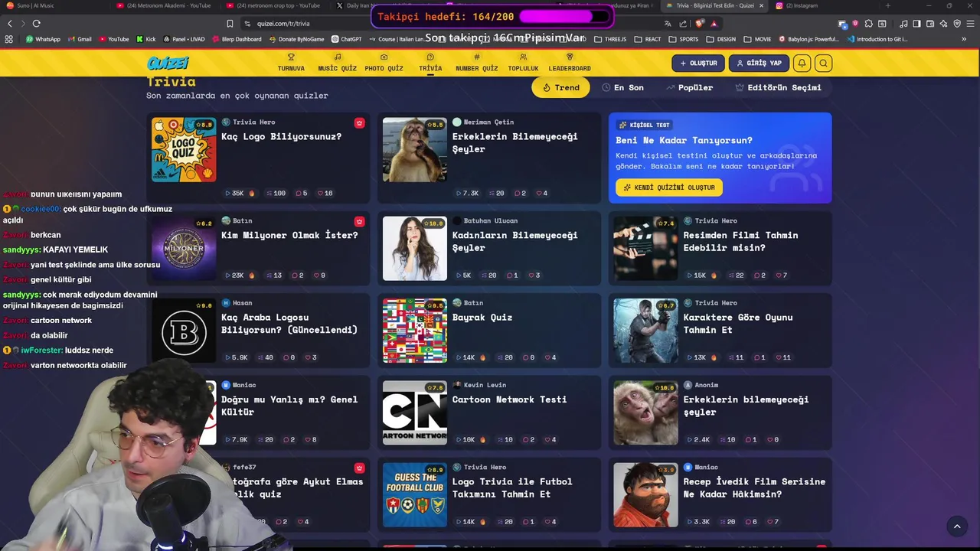Open the Photo Quiz section
Viewport: 980px width, 551px height.
coord(384,63)
